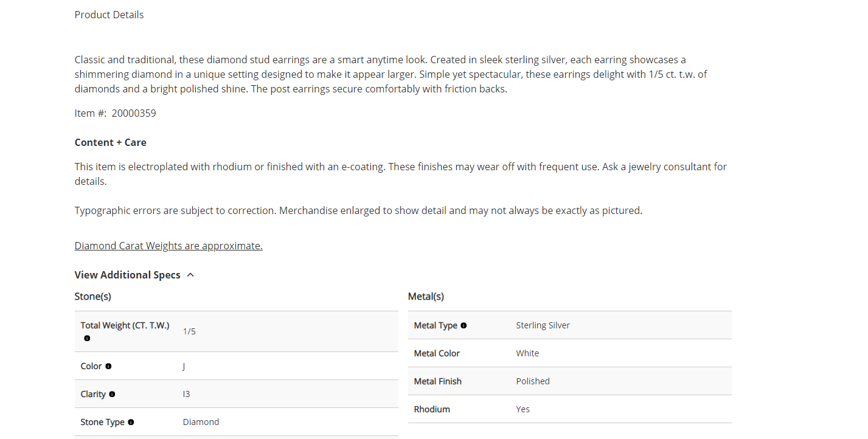Viewport: 868px width, 439px height.
Task: Open the Color info tooltip icon
Action: [108, 366]
